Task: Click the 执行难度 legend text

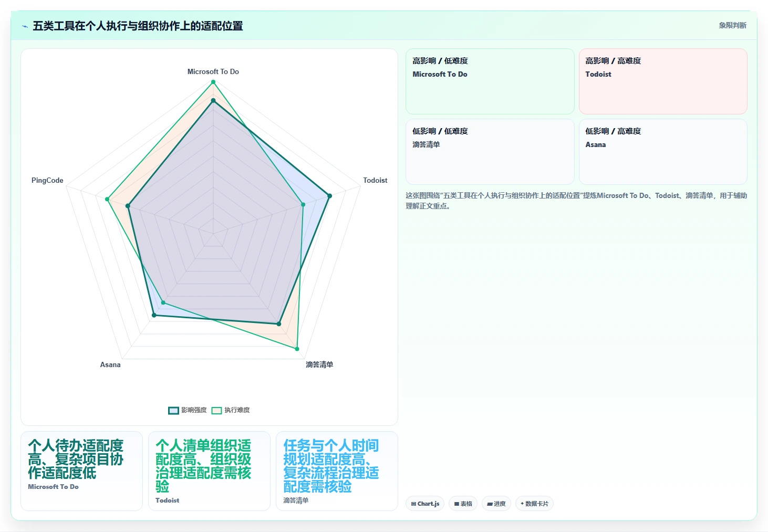Action: pyautogui.click(x=237, y=410)
